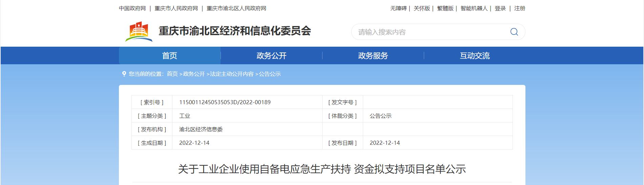The height and width of the screenshot is (185, 644).
Task: Select the 互动交流 navigation menu
Action: (x=475, y=55)
